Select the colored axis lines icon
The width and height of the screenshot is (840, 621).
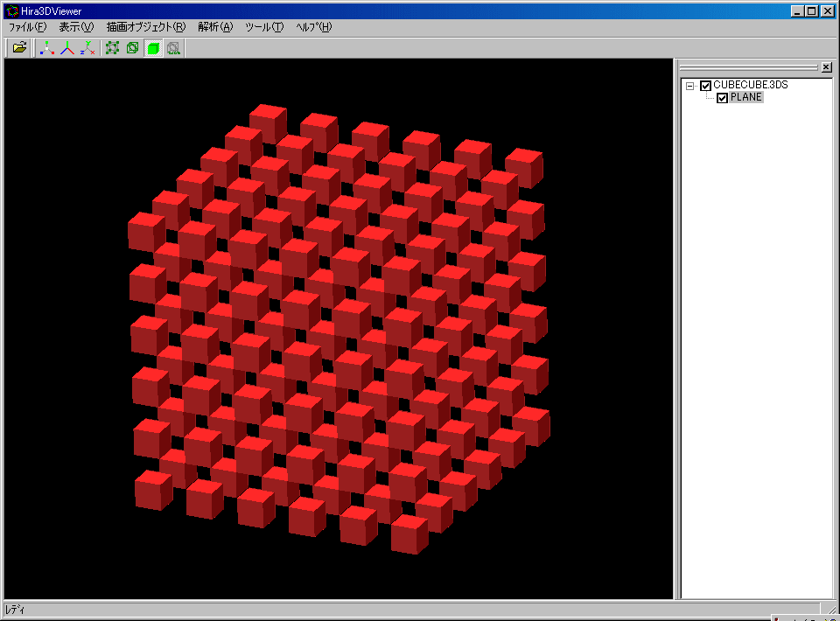click(x=67, y=48)
